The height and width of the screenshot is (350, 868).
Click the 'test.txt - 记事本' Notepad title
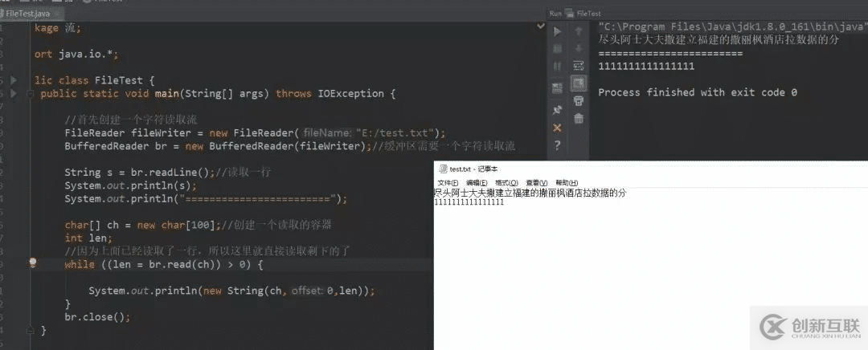point(474,169)
